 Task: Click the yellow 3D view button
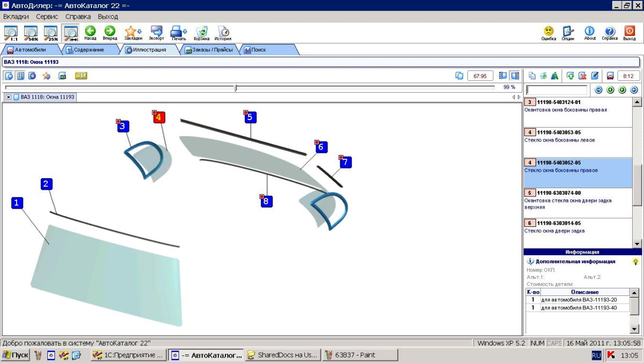(81, 76)
